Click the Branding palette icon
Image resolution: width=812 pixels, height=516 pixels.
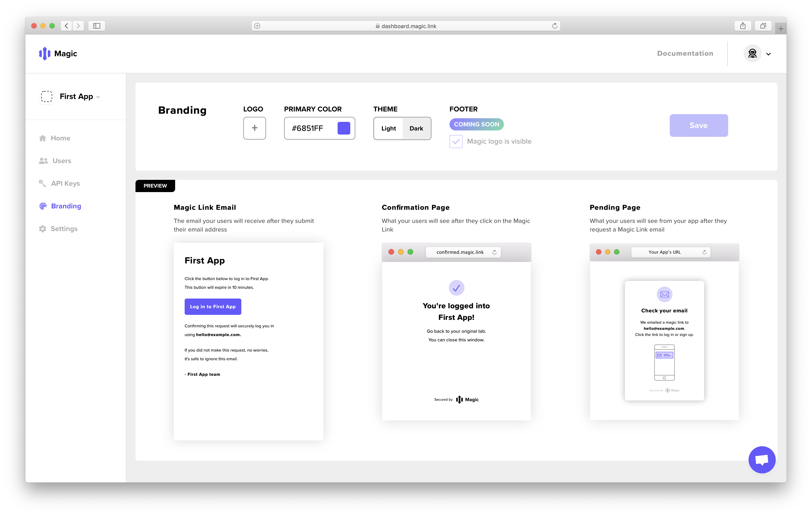tap(43, 206)
